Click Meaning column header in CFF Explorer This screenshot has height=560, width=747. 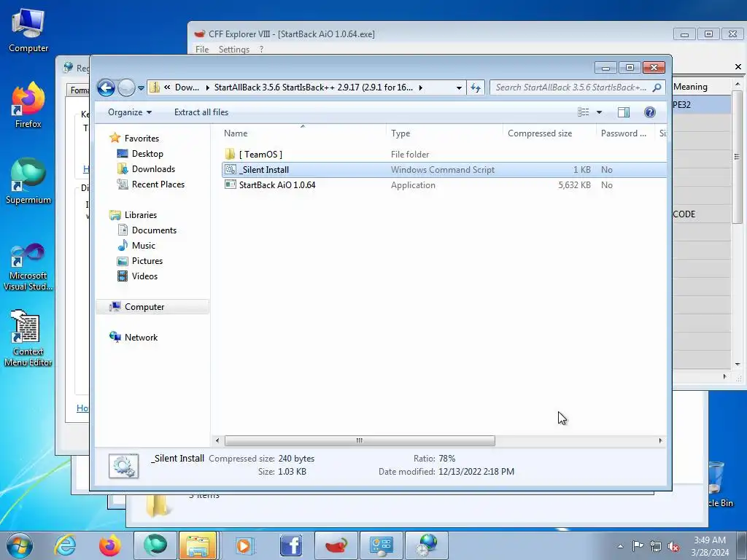pyautogui.click(x=701, y=87)
